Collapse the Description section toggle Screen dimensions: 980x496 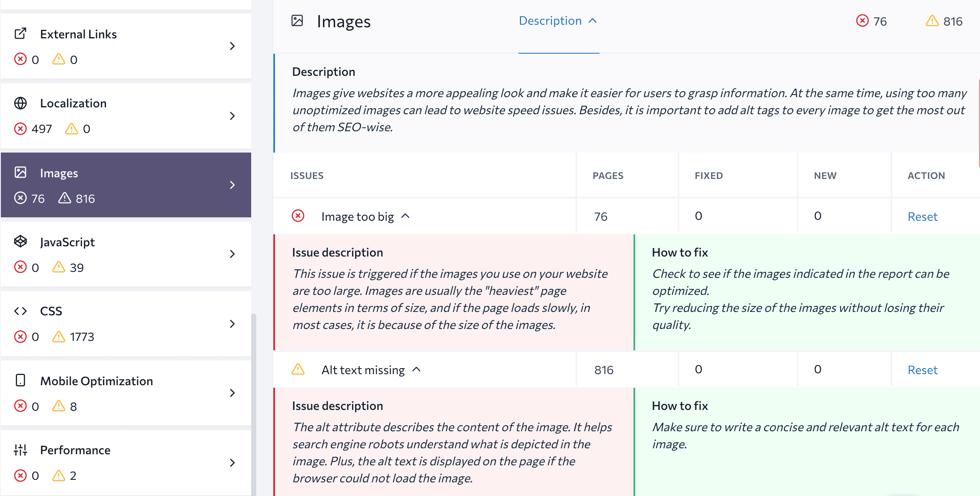click(558, 20)
